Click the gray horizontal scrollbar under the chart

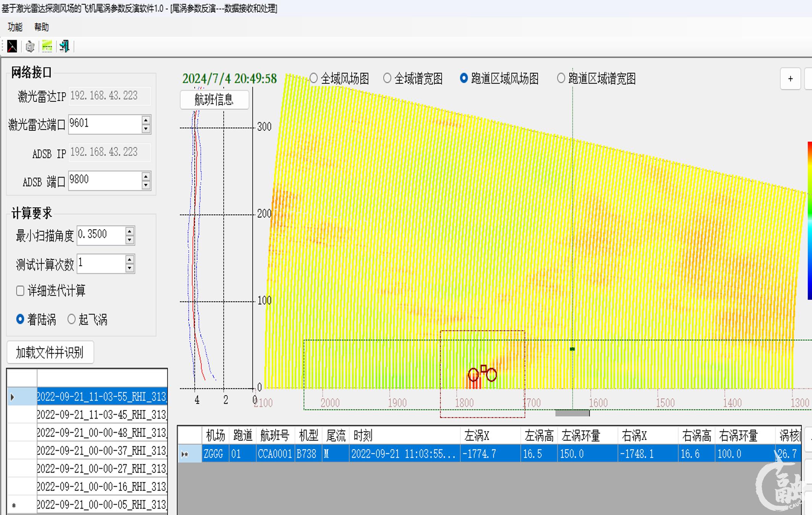[572, 413]
